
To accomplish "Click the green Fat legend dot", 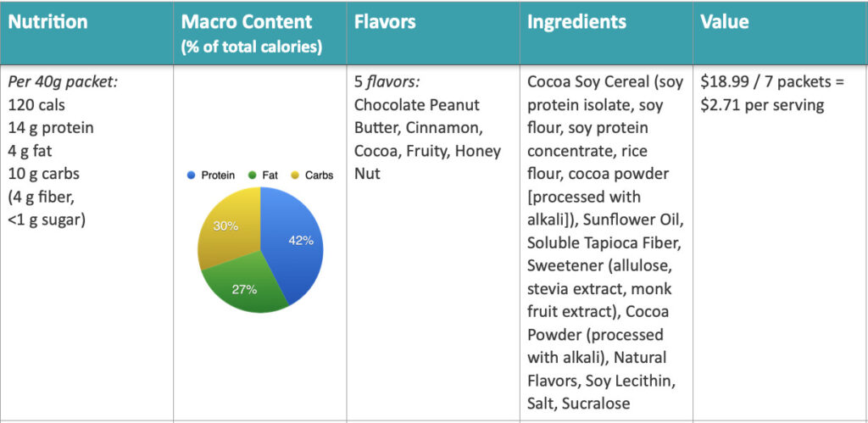I will pyautogui.click(x=253, y=175).
